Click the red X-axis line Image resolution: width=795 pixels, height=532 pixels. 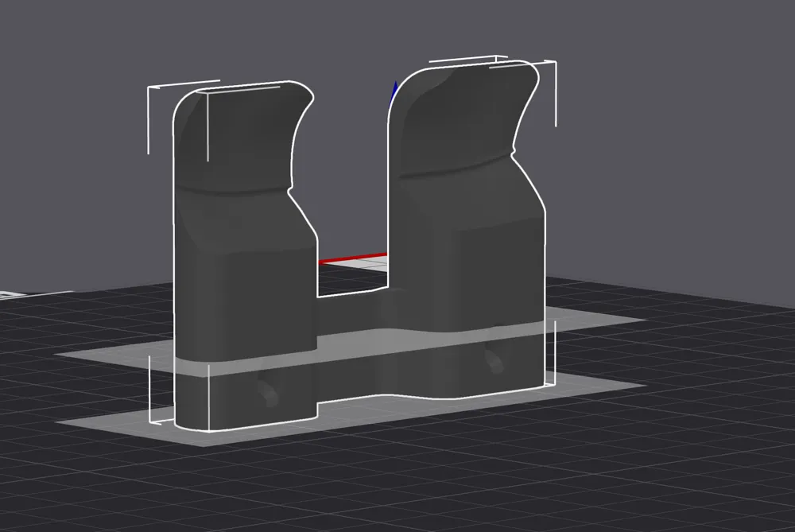tap(353, 258)
